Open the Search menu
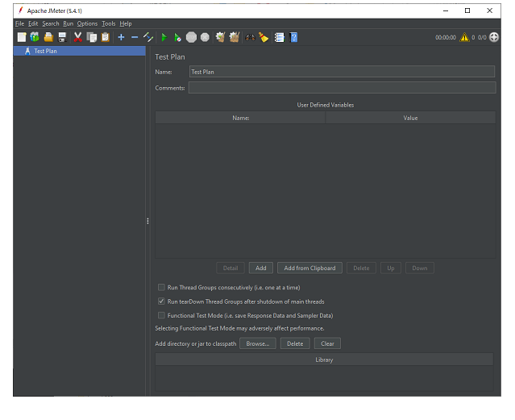This screenshot has height=420, width=515. pos(51,23)
